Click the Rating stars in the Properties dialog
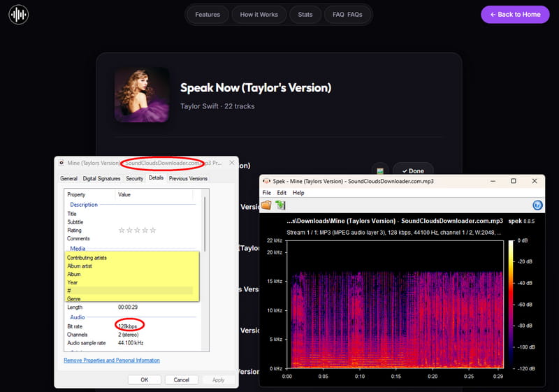 (137, 230)
